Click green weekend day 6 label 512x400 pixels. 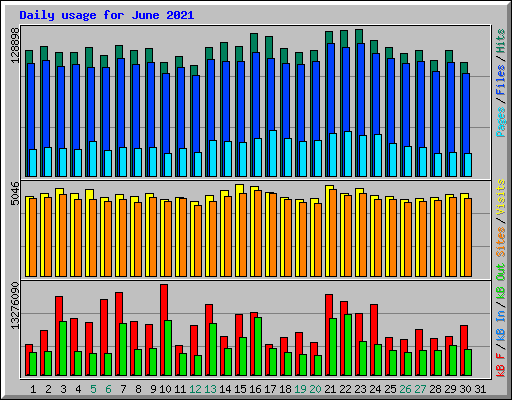pos(108,389)
